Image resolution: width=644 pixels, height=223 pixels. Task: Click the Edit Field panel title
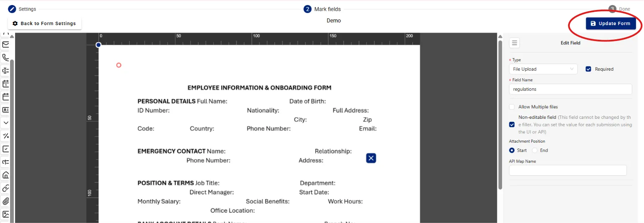click(570, 43)
